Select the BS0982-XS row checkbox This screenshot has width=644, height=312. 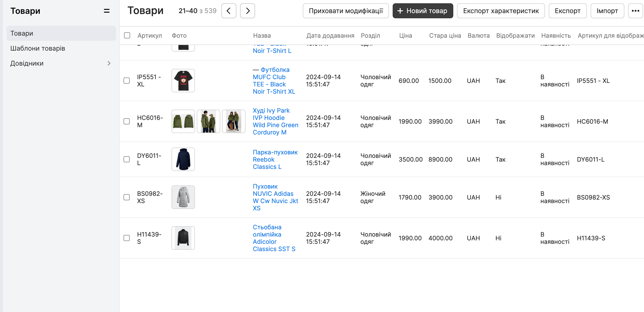point(127,197)
